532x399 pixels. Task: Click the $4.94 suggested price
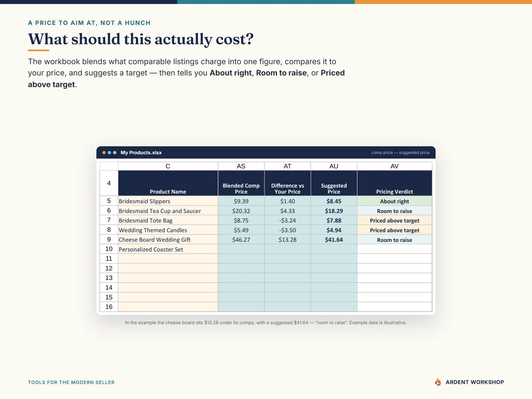(x=334, y=230)
